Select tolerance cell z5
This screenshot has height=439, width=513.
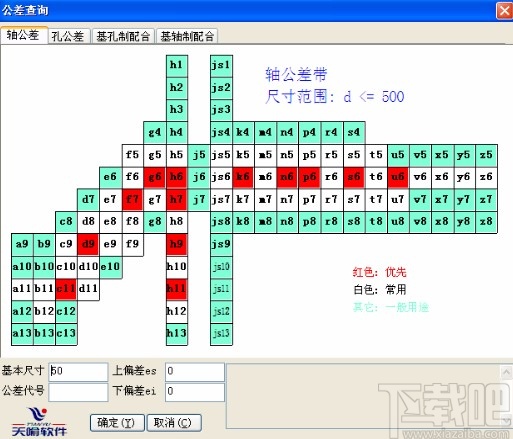(486, 155)
